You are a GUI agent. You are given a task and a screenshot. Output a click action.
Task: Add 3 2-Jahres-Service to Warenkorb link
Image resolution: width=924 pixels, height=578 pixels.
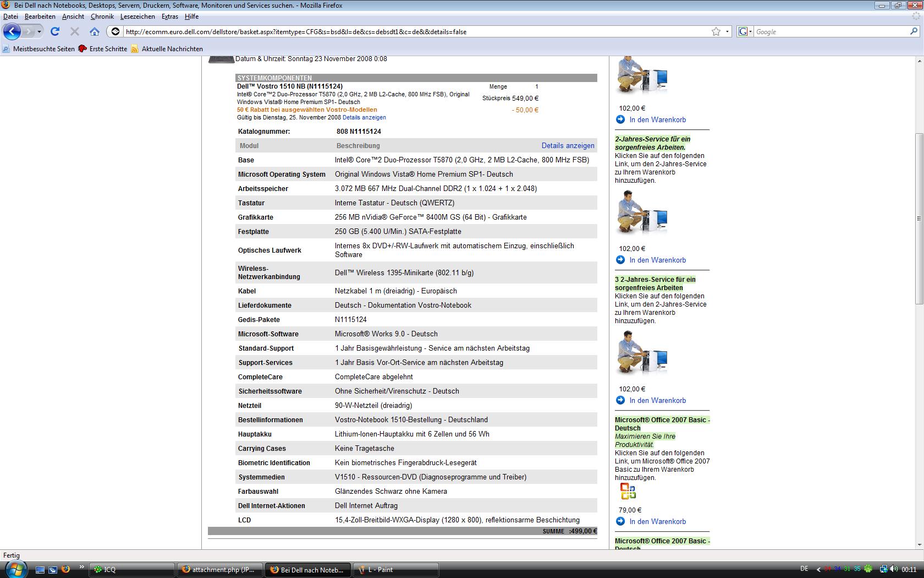pyautogui.click(x=657, y=400)
